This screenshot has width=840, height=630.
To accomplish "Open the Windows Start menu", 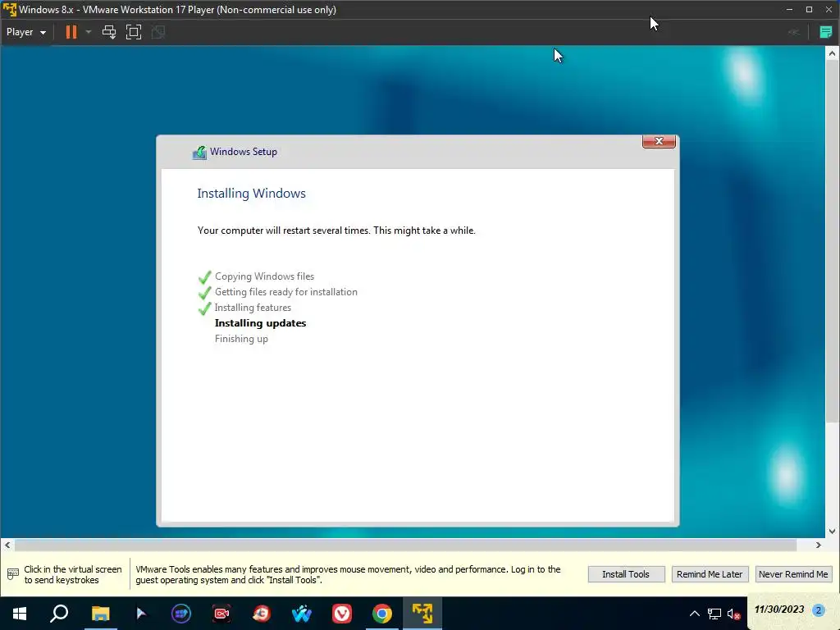I will pyautogui.click(x=20, y=614).
